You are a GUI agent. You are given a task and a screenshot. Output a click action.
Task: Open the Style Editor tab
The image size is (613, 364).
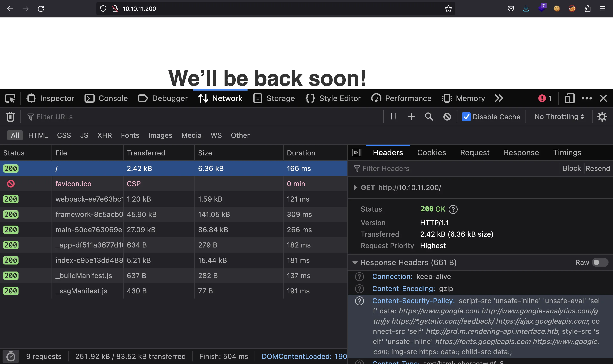pyautogui.click(x=333, y=98)
